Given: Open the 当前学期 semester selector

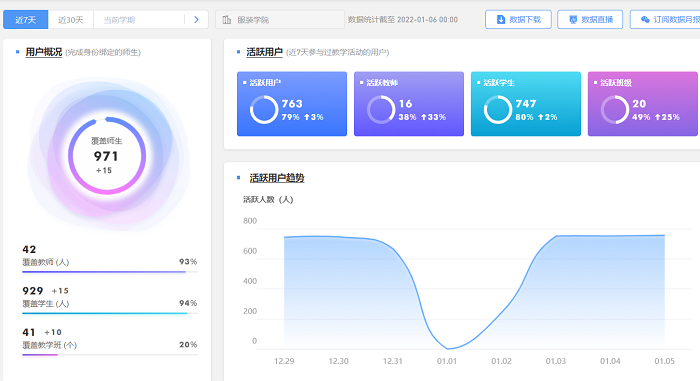Looking at the screenshot, I should click(139, 20).
